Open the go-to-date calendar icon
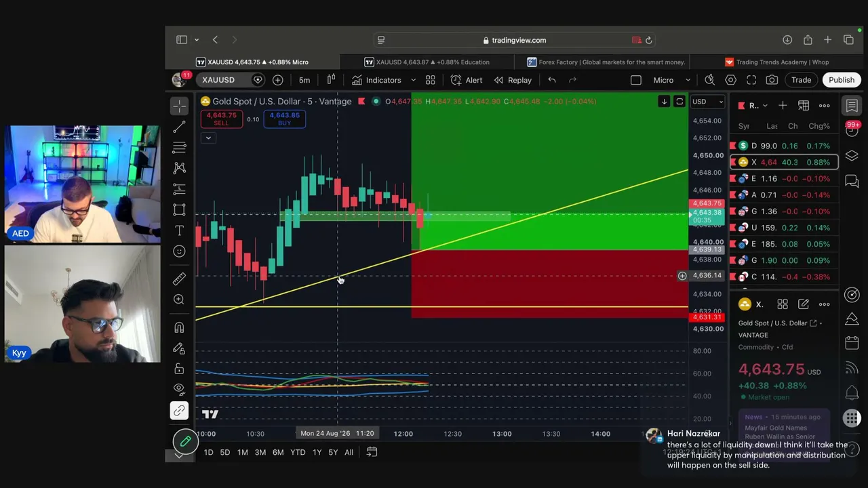This screenshot has width=868, height=488. click(x=372, y=452)
